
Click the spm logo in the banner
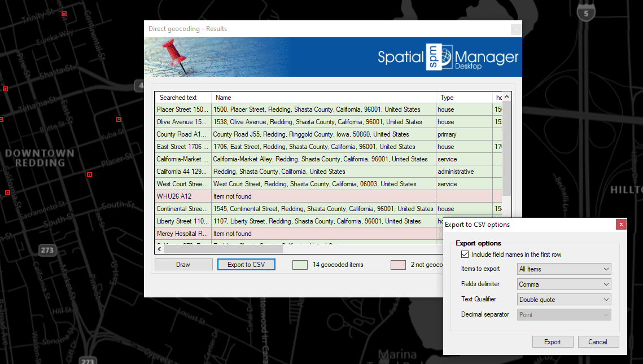tap(434, 56)
